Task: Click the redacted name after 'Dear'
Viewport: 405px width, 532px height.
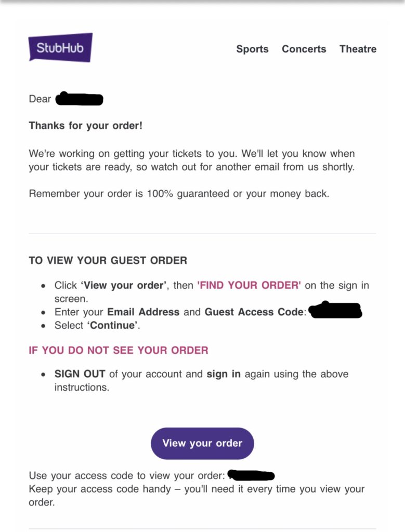Action: point(79,98)
